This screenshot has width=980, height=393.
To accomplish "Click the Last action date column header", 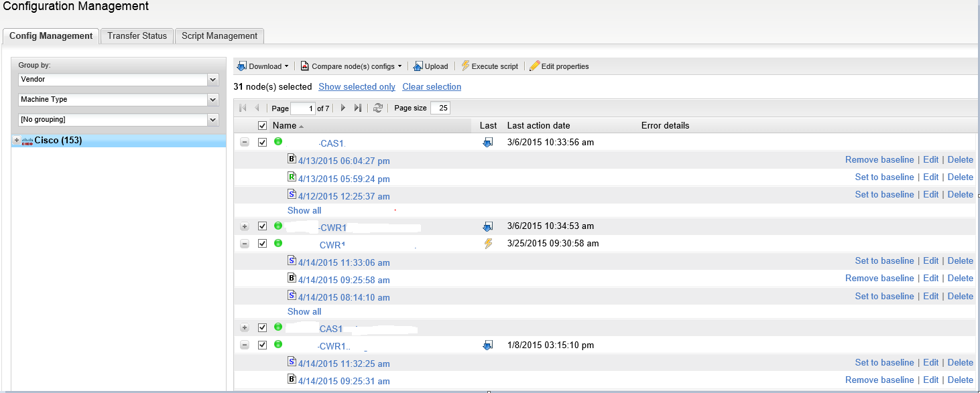I will [538, 125].
